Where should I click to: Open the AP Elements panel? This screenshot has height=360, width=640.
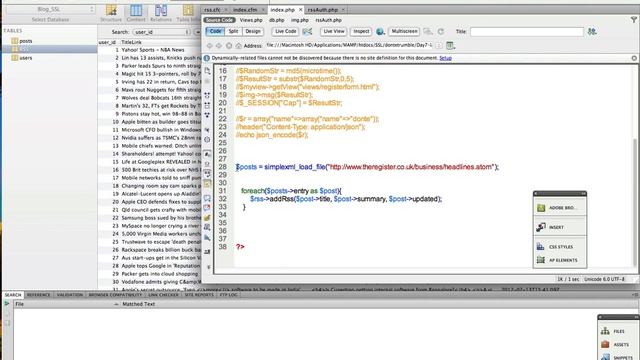coord(560,260)
